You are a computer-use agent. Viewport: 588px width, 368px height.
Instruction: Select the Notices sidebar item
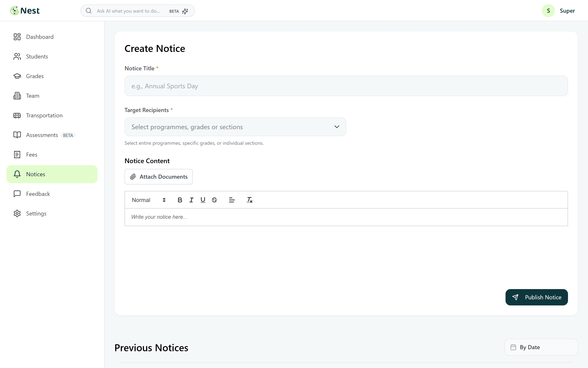[52, 174]
